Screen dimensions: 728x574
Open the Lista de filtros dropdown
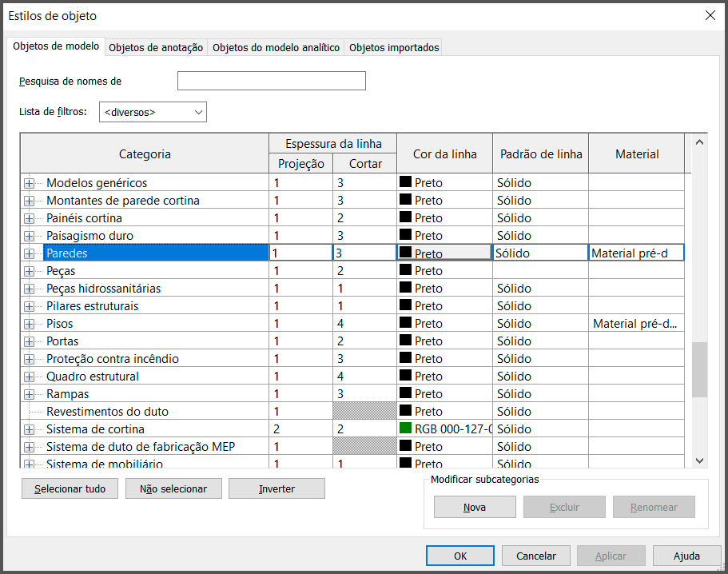153,113
